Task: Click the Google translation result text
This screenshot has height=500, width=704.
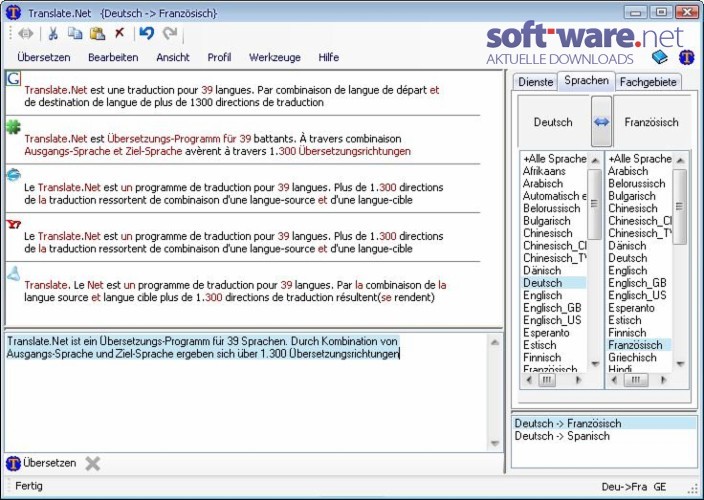Action: pyautogui.click(x=232, y=96)
